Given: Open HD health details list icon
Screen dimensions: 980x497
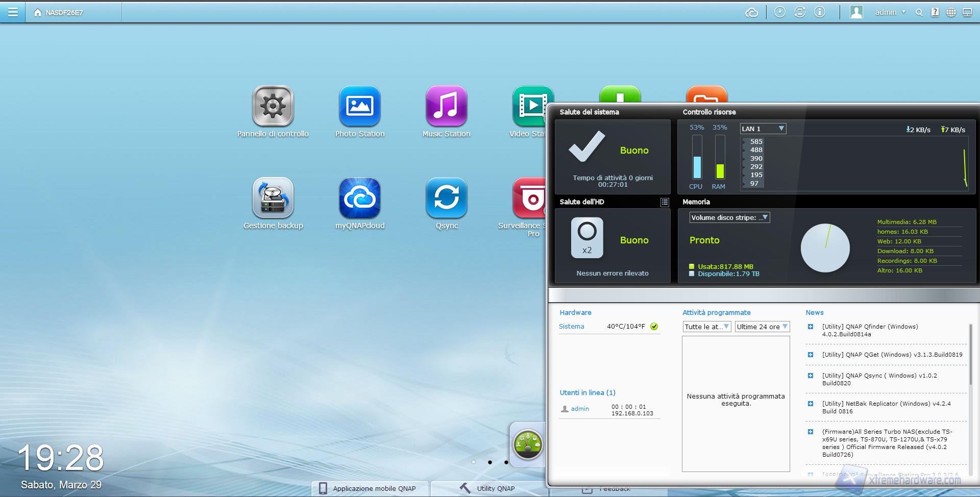Looking at the screenshot, I should pyautogui.click(x=664, y=203).
